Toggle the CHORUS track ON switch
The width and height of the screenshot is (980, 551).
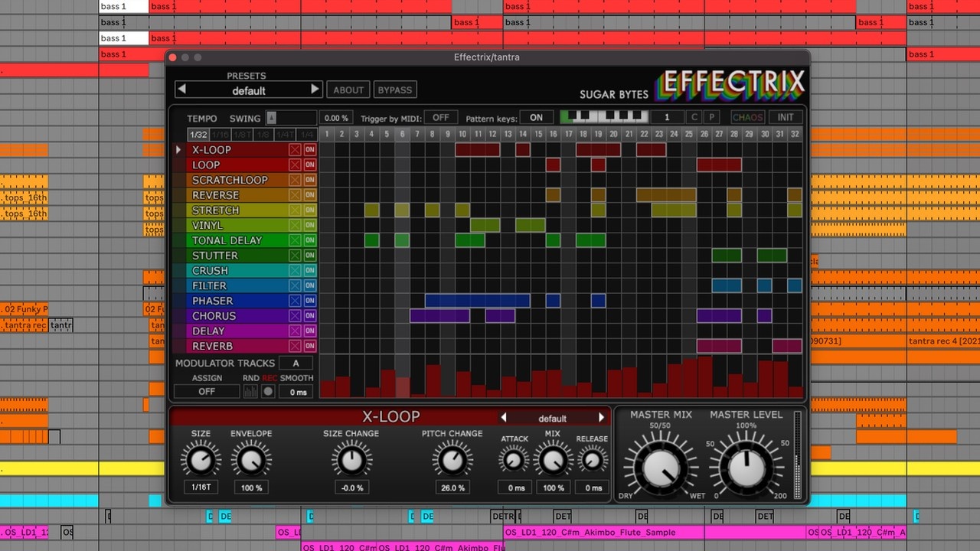tap(310, 316)
